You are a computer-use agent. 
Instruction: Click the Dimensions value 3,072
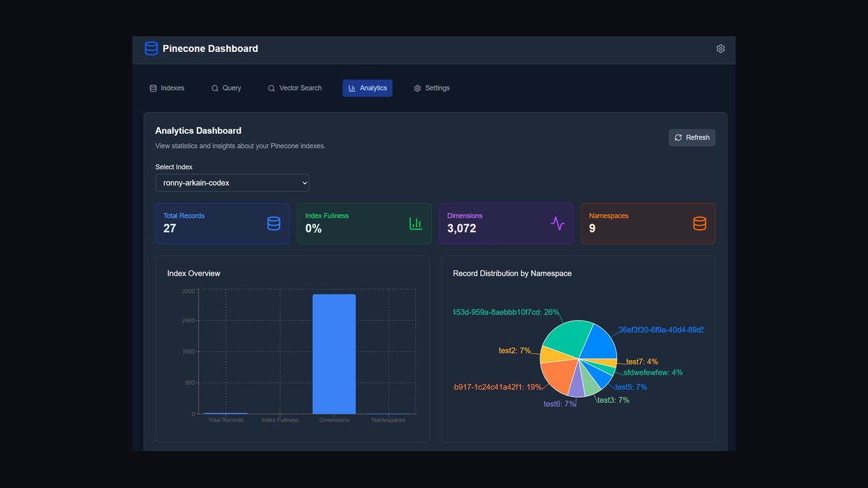tap(461, 228)
